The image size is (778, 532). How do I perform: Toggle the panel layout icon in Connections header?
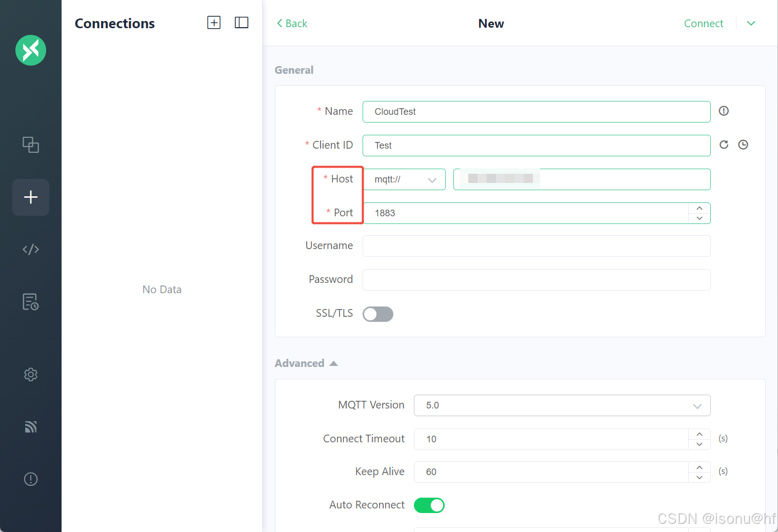pos(242,23)
